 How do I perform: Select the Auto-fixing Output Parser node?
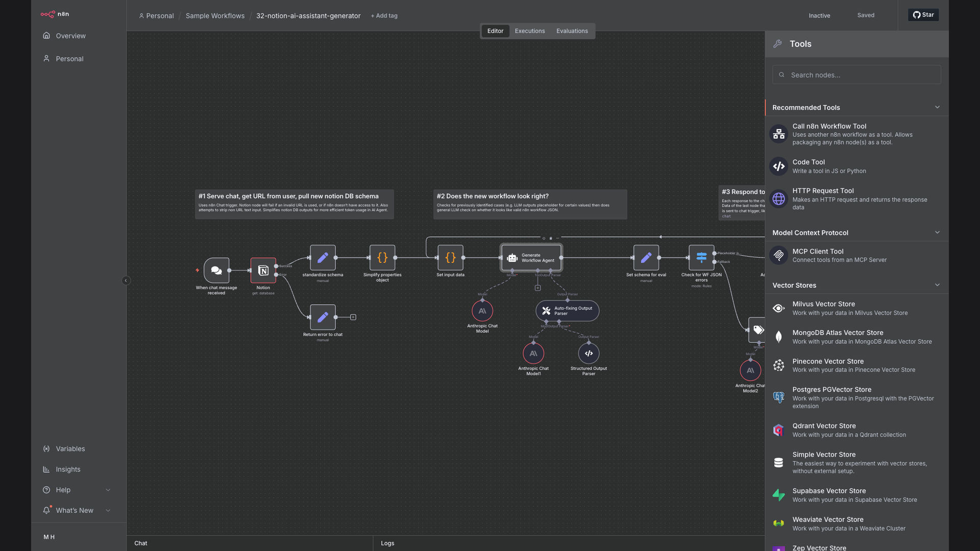(567, 311)
